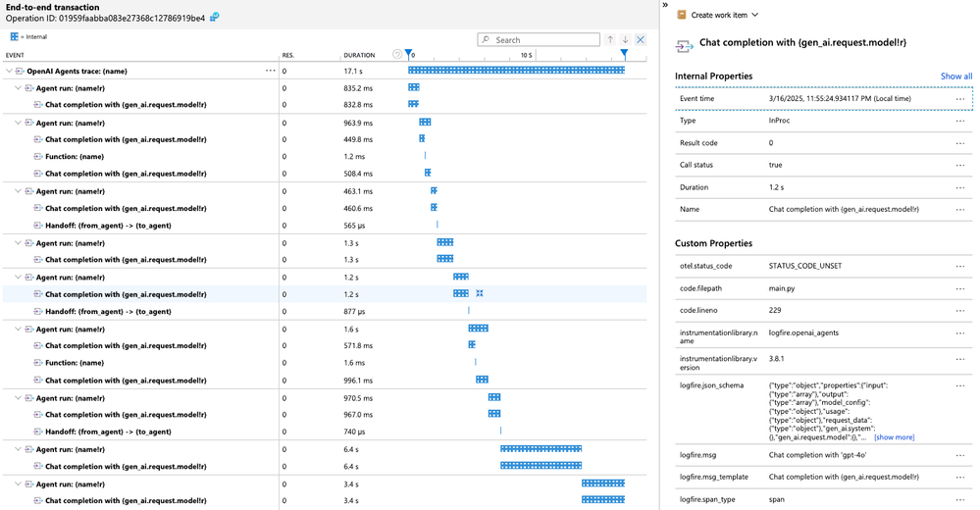Select the end timeline marker handle
980x510 pixels.
pos(624,54)
